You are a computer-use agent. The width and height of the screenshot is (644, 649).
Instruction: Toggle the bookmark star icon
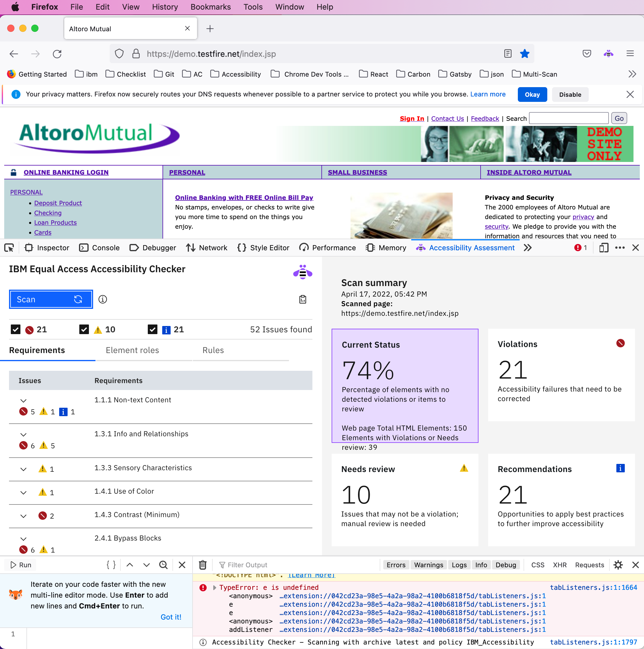point(524,54)
